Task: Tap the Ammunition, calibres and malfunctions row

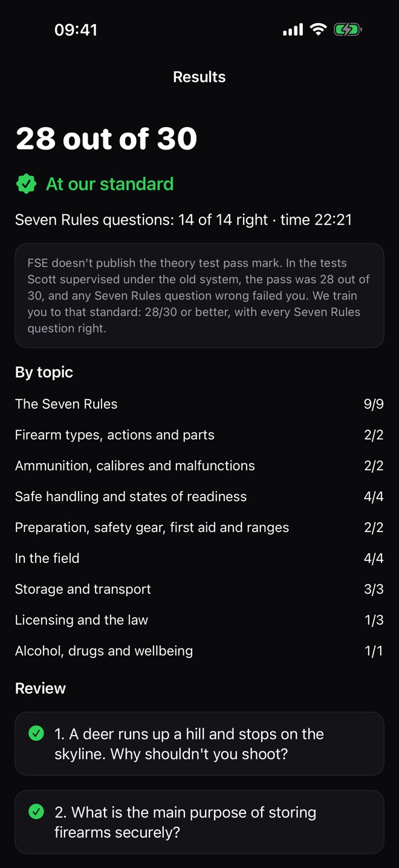Action: pos(199,465)
